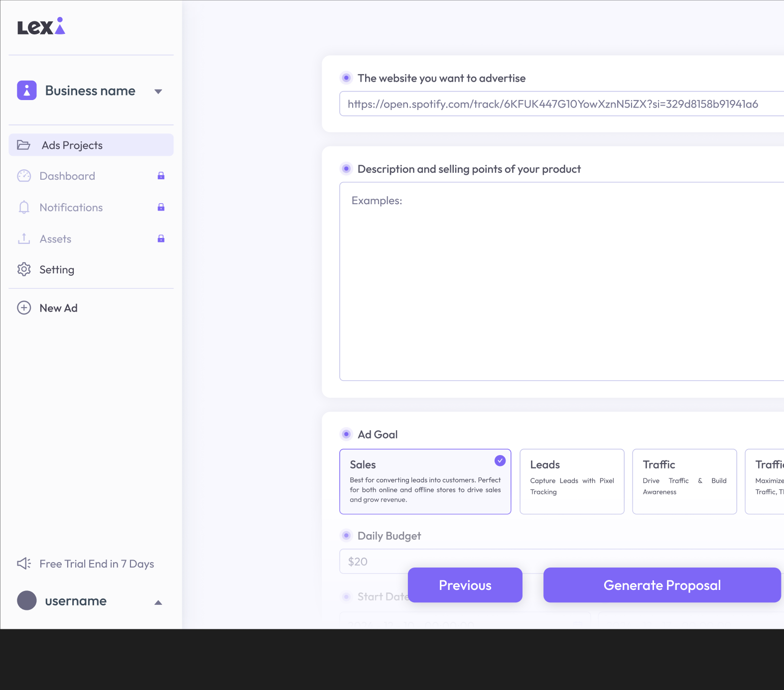Click the Business name avatar icon
The height and width of the screenshot is (690, 784).
coord(27,91)
